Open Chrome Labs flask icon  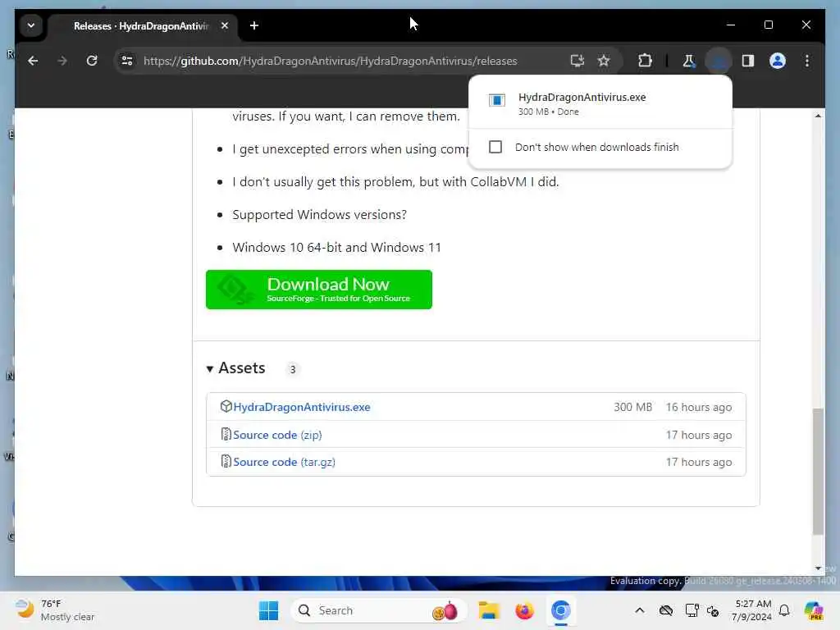click(689, 61)
